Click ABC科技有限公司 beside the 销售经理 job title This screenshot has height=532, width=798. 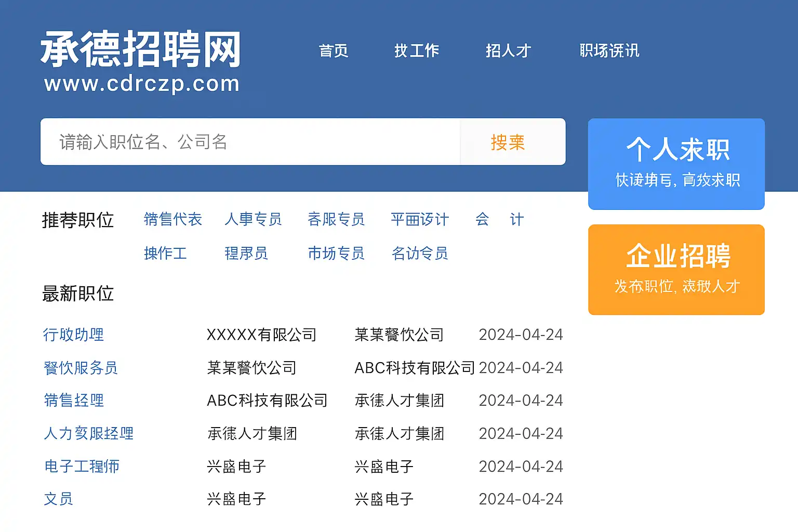(267, 401)
